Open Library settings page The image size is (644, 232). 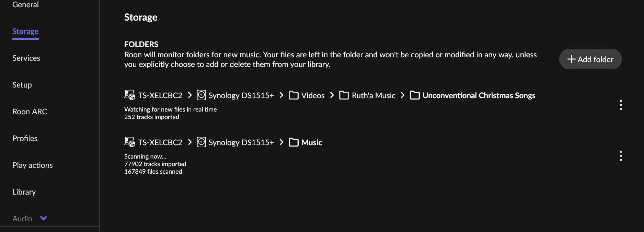[24, 192]
